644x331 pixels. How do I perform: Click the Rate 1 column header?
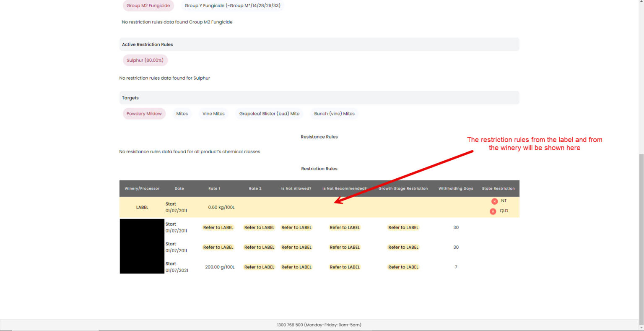[x=214, y=189]
